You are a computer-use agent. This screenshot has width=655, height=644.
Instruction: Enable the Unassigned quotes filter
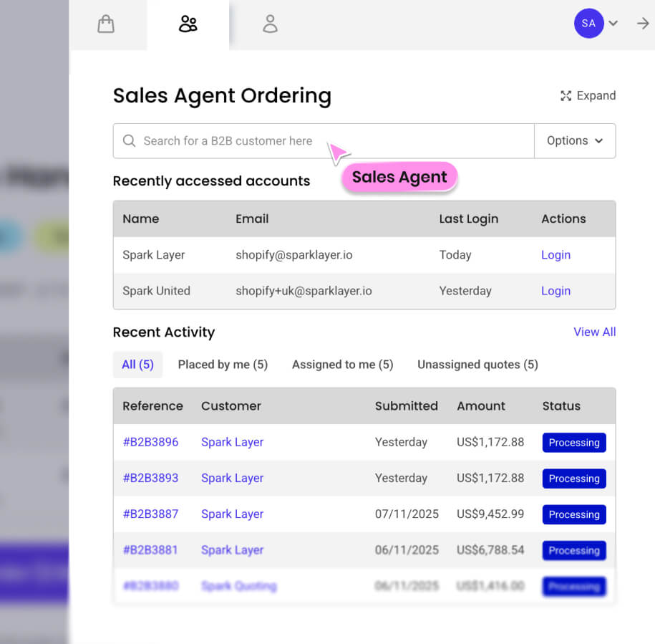[x=477, y=365]
